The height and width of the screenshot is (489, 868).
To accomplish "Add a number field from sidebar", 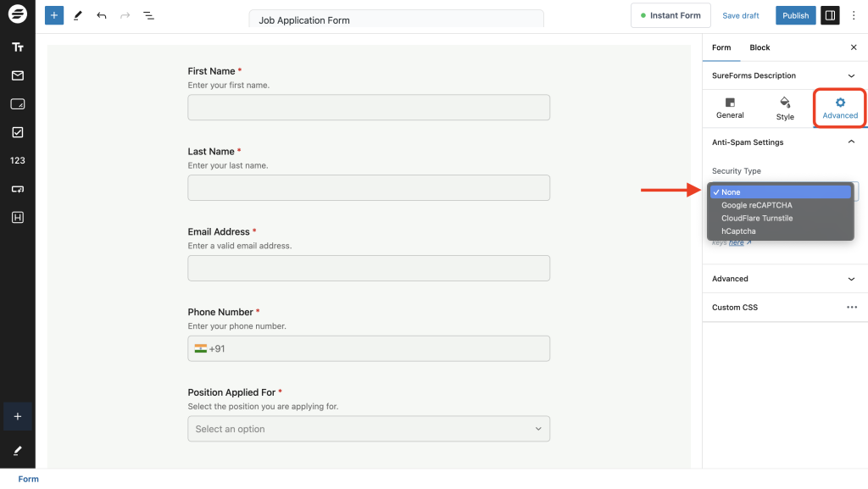I will (17, 160).
